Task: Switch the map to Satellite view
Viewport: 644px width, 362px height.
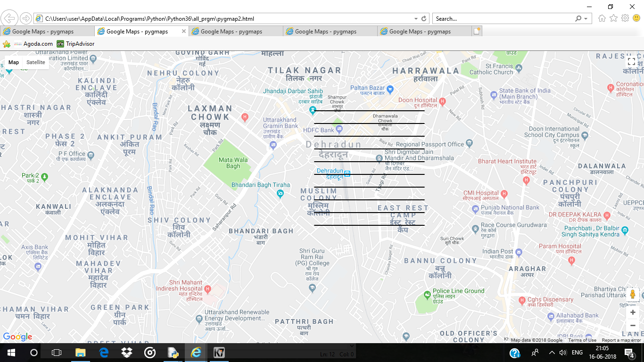Action: pyautogui.click(x=36, y=62)
